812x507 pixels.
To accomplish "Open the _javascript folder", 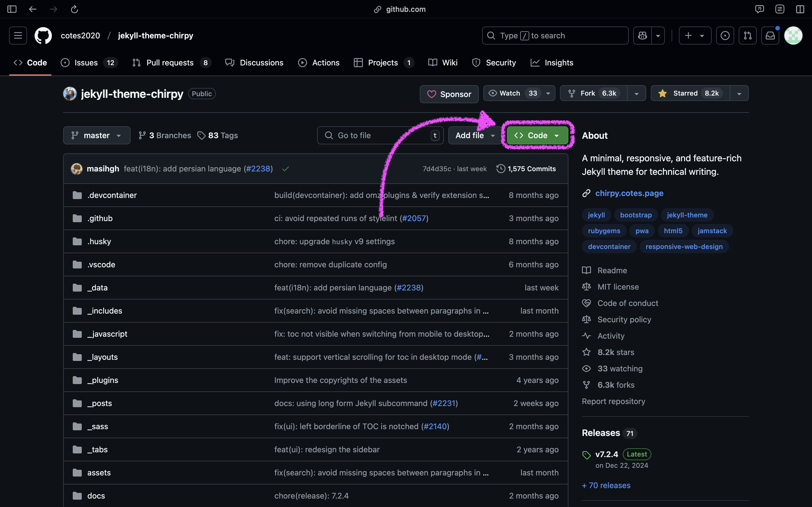I will pyautogui.click(x=107, y=334).
